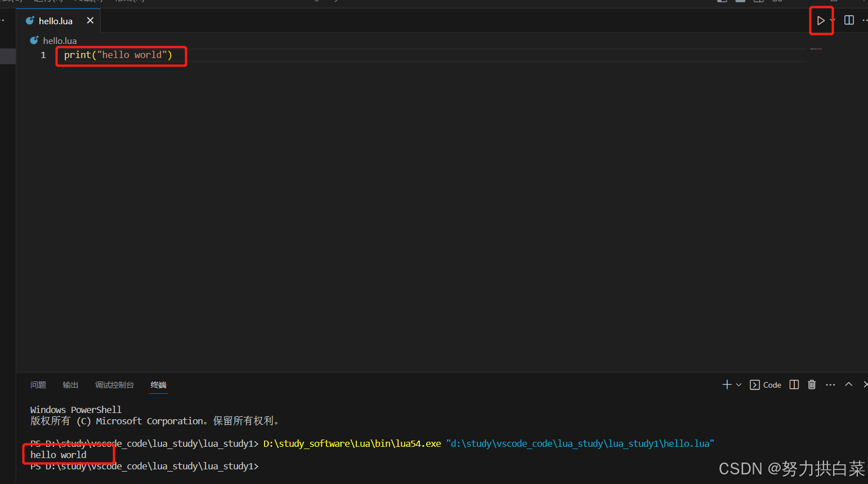Run the hello.lua file with the play icon

coord(821,20)
